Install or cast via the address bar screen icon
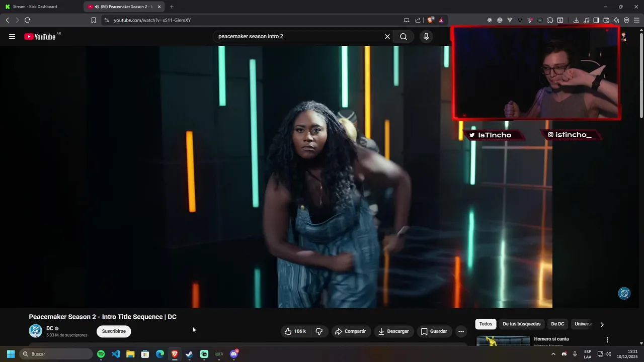This screenshot has height=362, width=644. [407, 20]
